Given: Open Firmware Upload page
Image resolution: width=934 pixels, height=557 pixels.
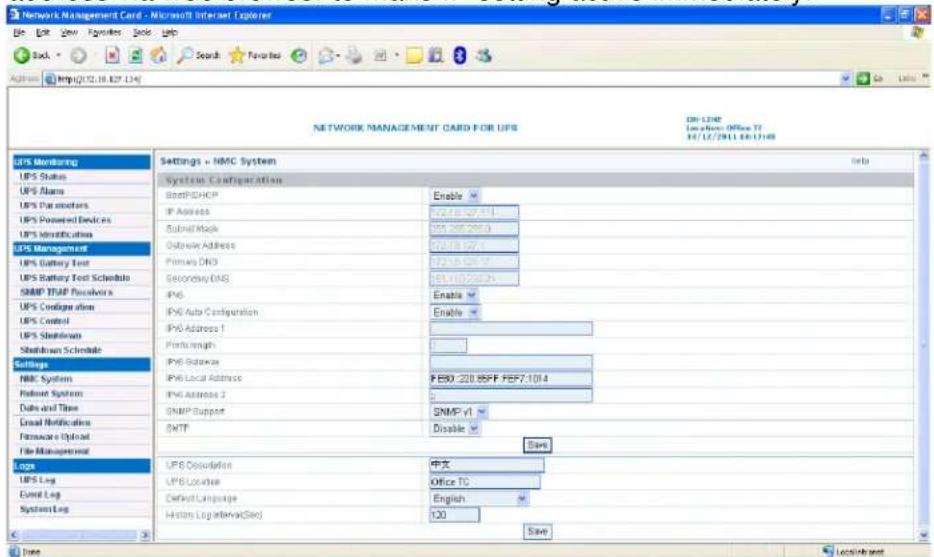Looking at the screenshot, I should (54, 437).
